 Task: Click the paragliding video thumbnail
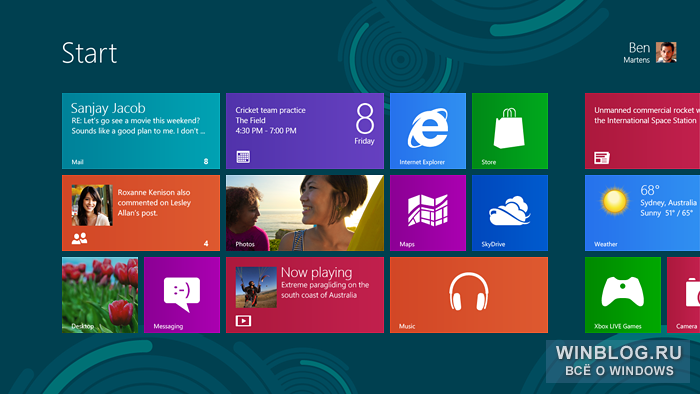[x=256, y=287]
